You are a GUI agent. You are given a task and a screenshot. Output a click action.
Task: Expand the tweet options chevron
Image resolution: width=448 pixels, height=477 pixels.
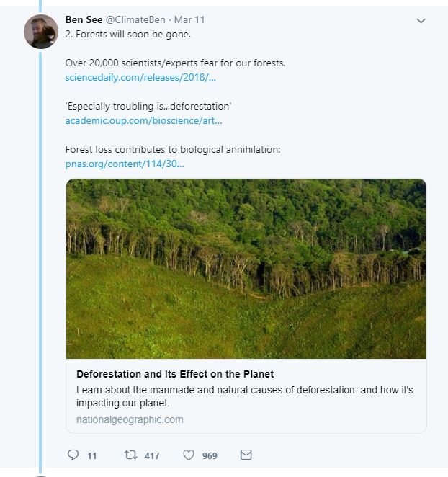[x=421, y=21]
